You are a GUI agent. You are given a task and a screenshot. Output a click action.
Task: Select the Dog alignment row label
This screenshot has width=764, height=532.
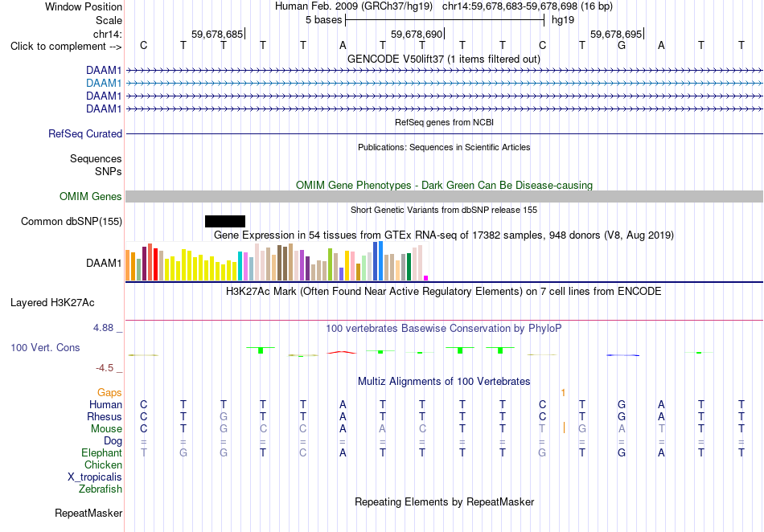(113, 440)
